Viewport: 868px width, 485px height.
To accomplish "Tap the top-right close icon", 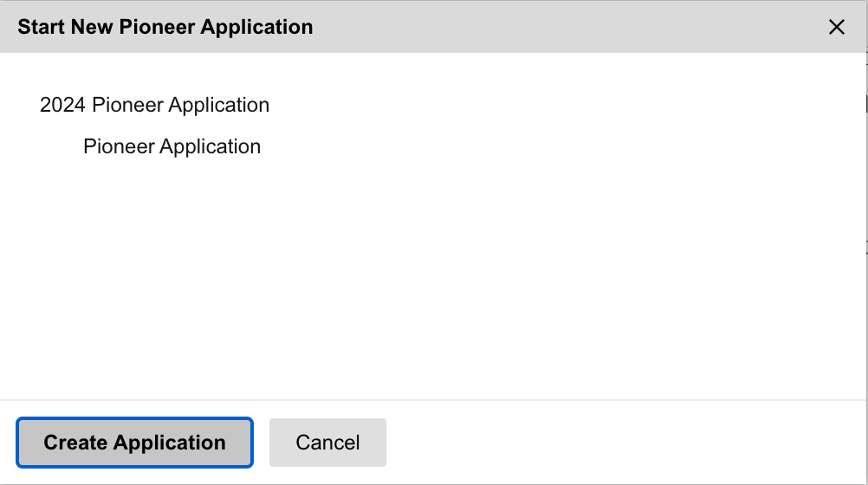I will click(x=836, y=27).
